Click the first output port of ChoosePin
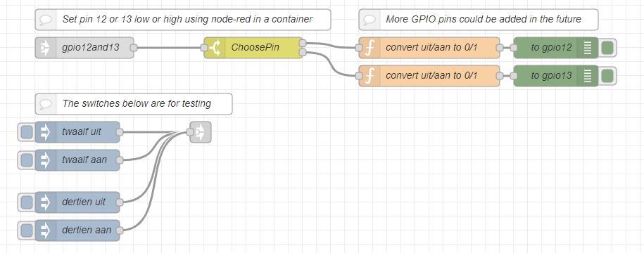644x253 pixels. coord(303,43)
